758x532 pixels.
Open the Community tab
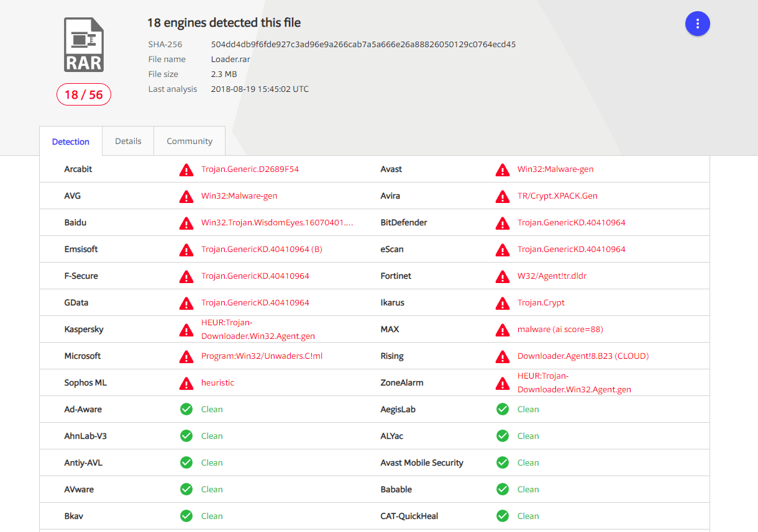(189, 141)
